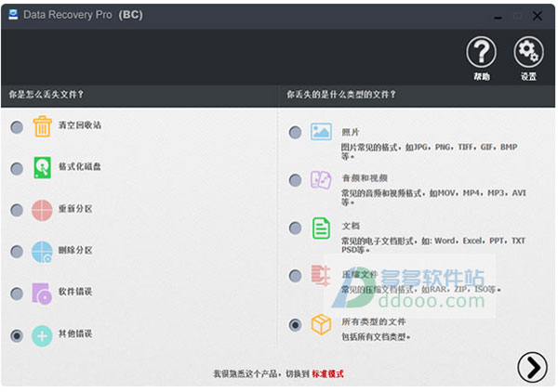The height and width of the screenshot is (392, 558).
Task: Click the 你是怎么丢失文件 header
Action: (x=46, y=95)
